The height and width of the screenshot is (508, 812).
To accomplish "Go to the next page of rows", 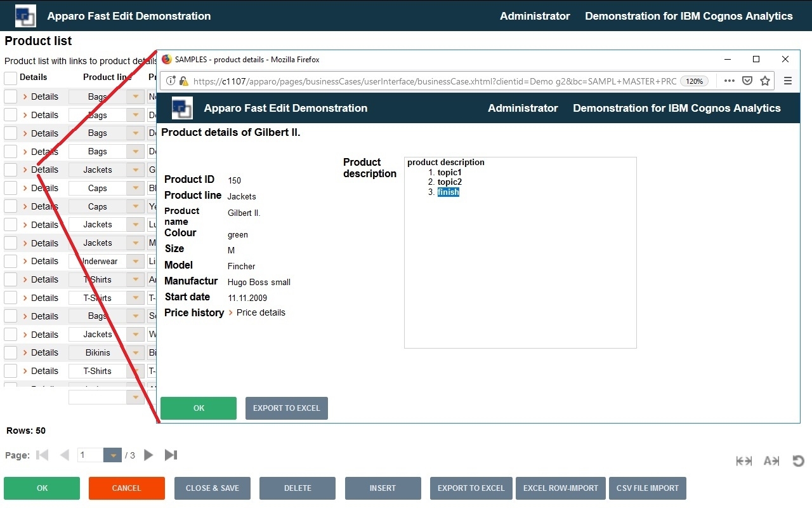I will (148, 455).
